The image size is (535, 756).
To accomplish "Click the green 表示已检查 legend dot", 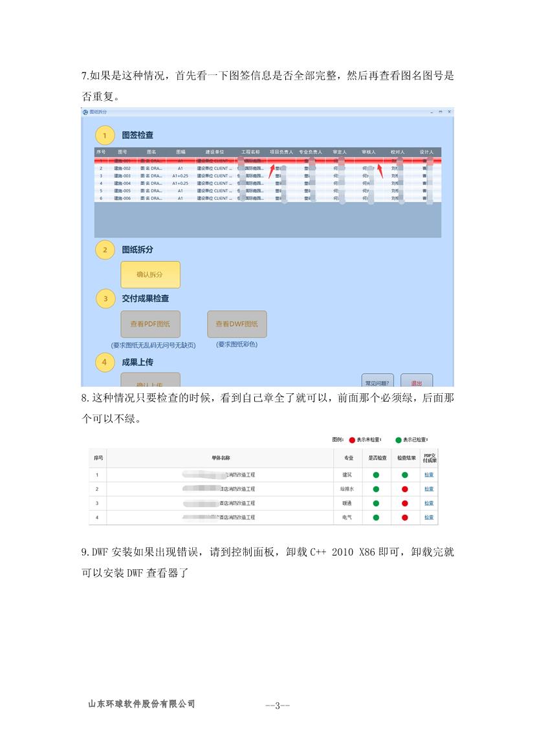I will coord(399,440).
